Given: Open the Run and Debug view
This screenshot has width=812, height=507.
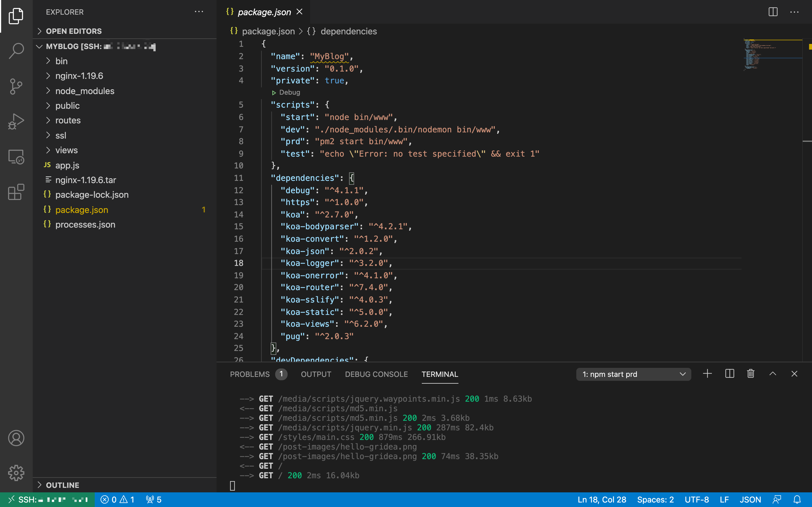Looking at the screenshot, I should click(16, 121).
